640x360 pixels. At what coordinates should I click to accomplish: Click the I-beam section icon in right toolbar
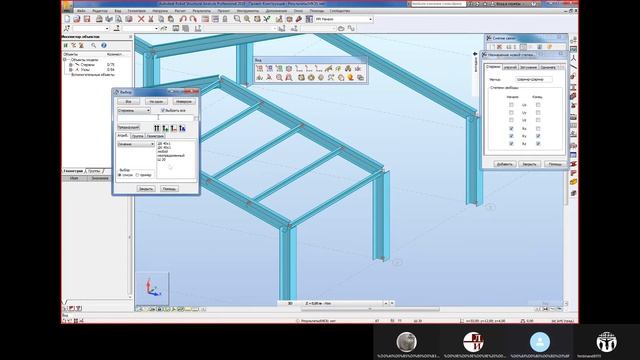[x=573, y=87]
